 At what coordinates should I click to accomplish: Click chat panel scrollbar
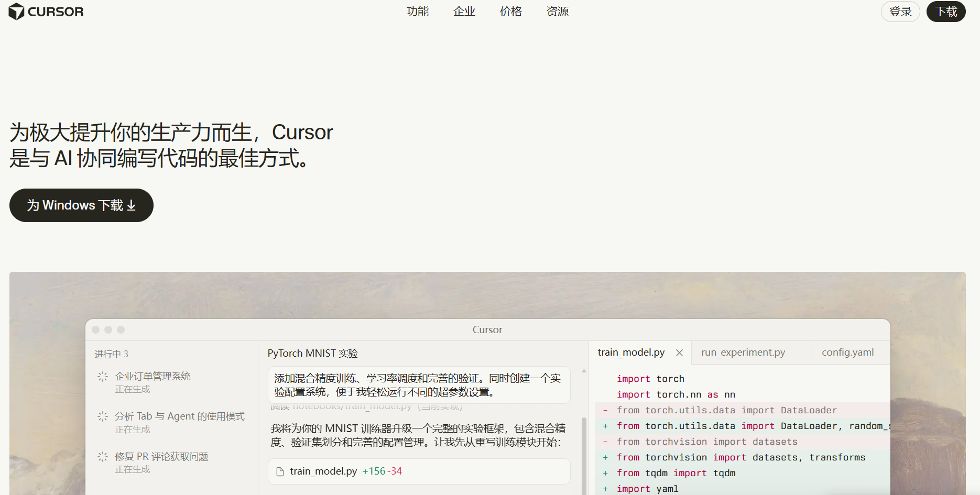point(584,456)
